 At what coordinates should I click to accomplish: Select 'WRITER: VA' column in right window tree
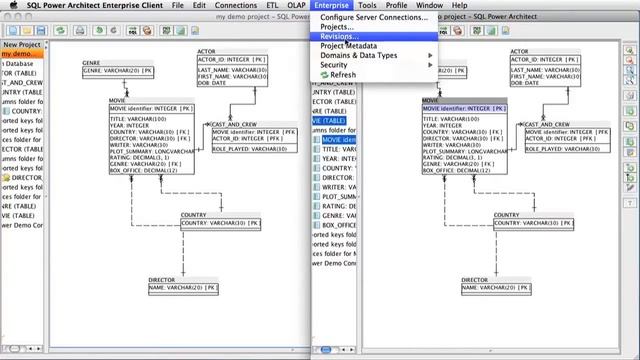[335, 187]
